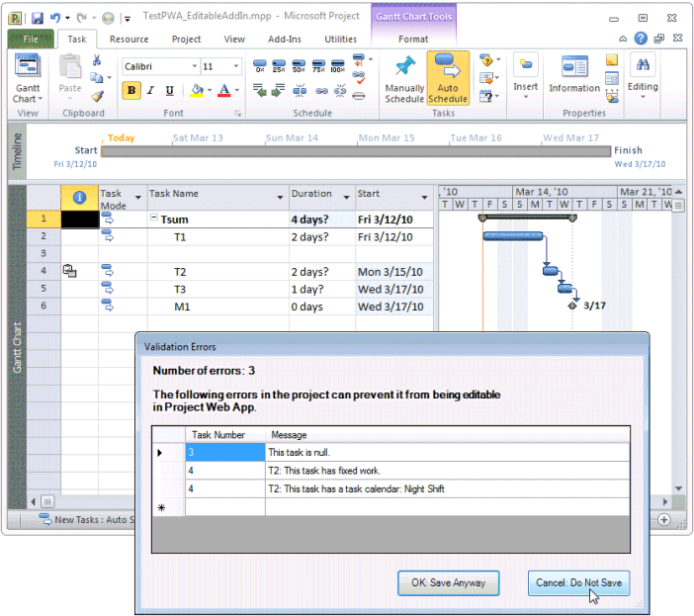Switch to the Utilities tab
Image resolution: width=694 pixels, height=616 pixels.
point(340,40)
